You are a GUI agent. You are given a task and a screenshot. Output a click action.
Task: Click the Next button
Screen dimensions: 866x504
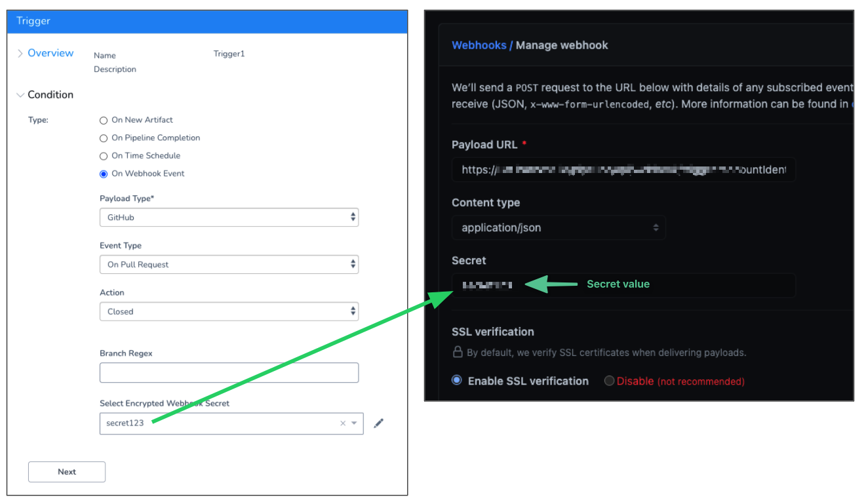click(67, 472)
